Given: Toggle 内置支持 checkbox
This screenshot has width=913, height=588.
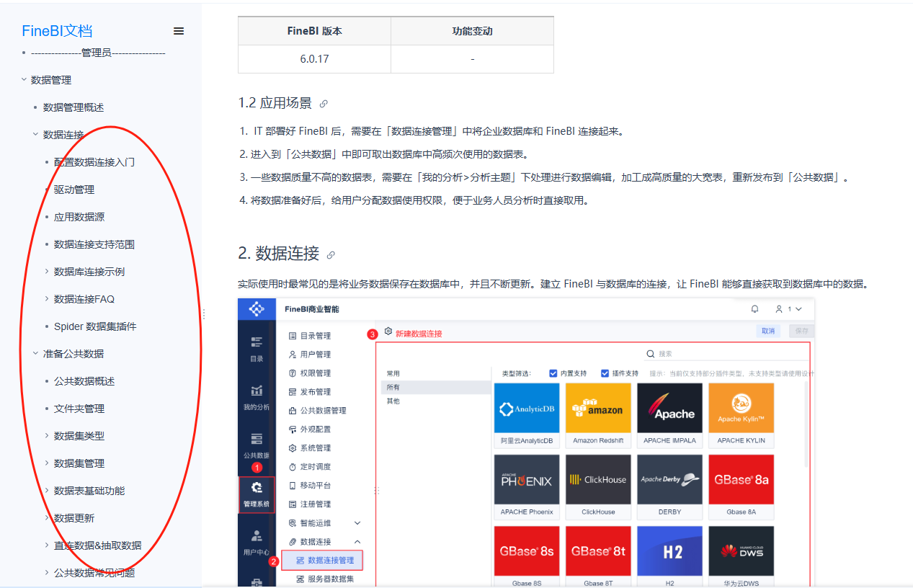Looking at the screenshot, I should (553, 373).
